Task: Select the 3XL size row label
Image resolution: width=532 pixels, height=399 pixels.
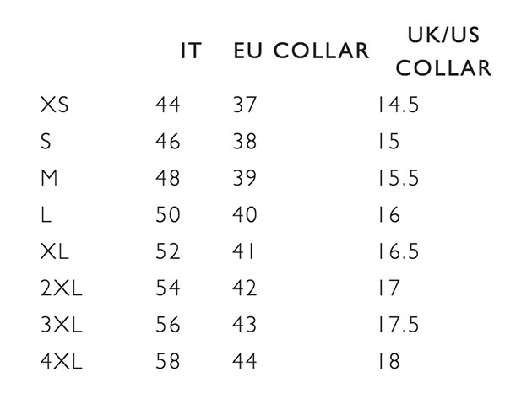Action: tap(62, 325)
